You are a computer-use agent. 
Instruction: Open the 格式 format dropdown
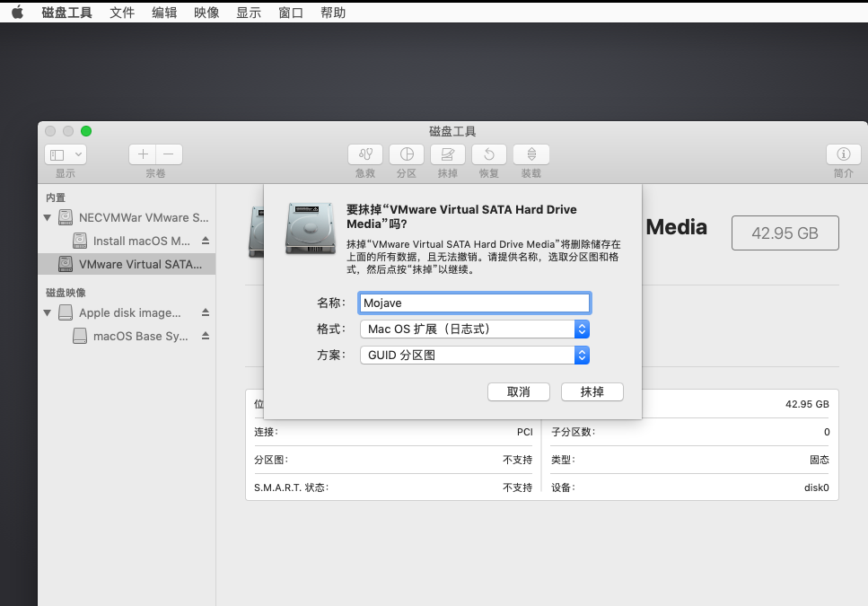coord(475,329)
